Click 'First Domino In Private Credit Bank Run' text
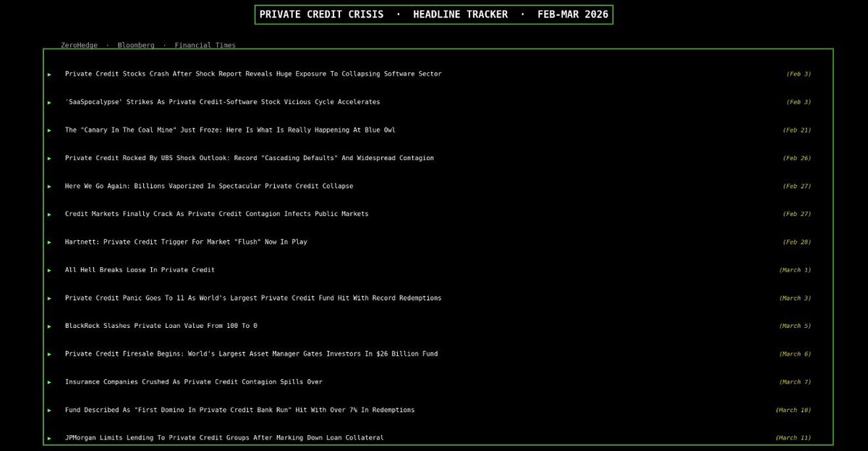Viewport: 868px width, 451px height. click(239, 410)
